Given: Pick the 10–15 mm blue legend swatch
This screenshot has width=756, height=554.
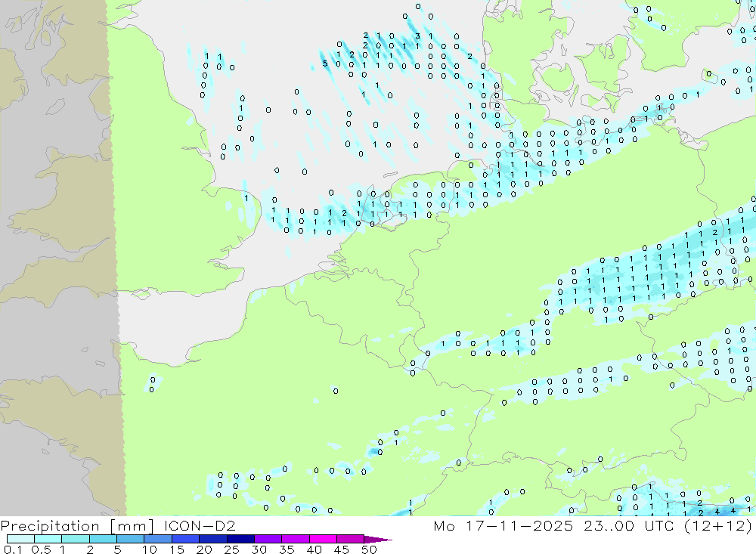Looking at the screenshot, I should [x=158, y=539].
